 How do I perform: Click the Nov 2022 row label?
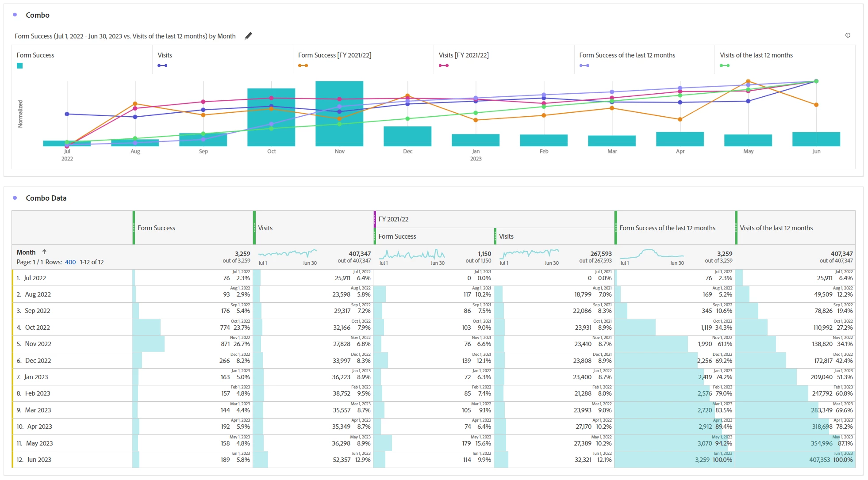point(38,344)
